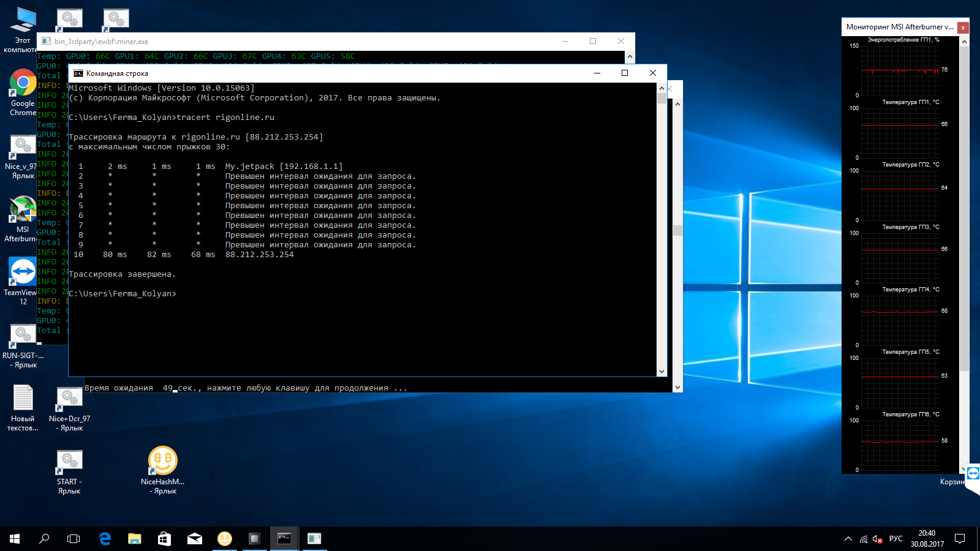The height and width of the screenshot is (551, 980).
Task: Show hidden system tray icons
Action: coord(848,539)
